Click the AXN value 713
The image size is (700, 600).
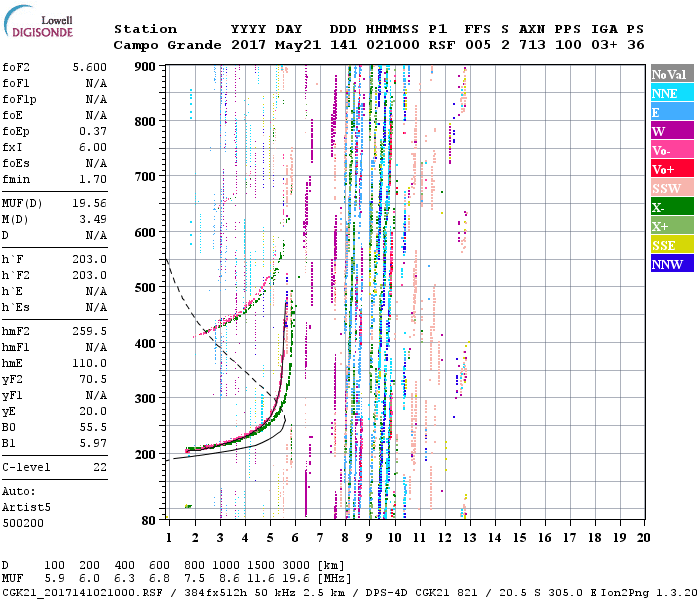pyautogui.click(x=532, y=45)
